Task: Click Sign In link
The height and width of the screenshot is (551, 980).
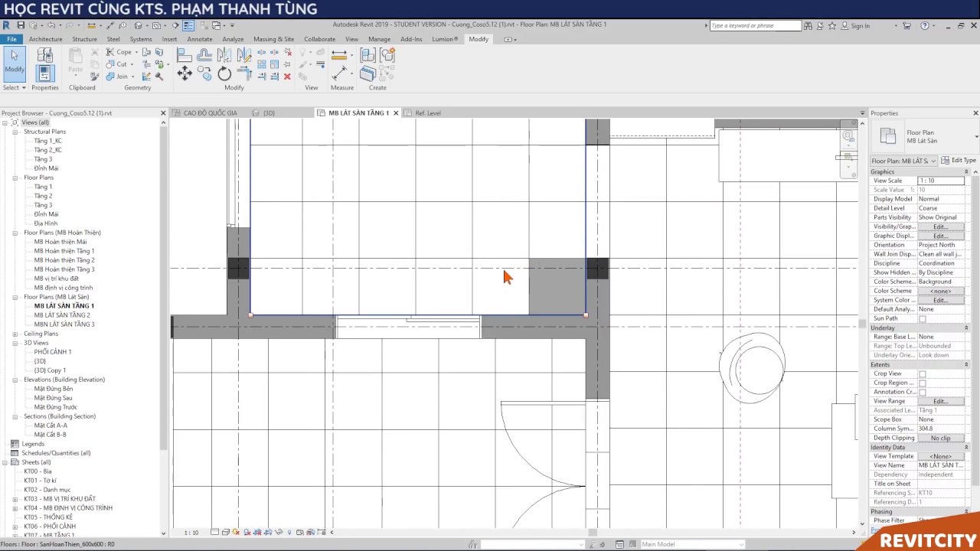Action: (861, 26)
